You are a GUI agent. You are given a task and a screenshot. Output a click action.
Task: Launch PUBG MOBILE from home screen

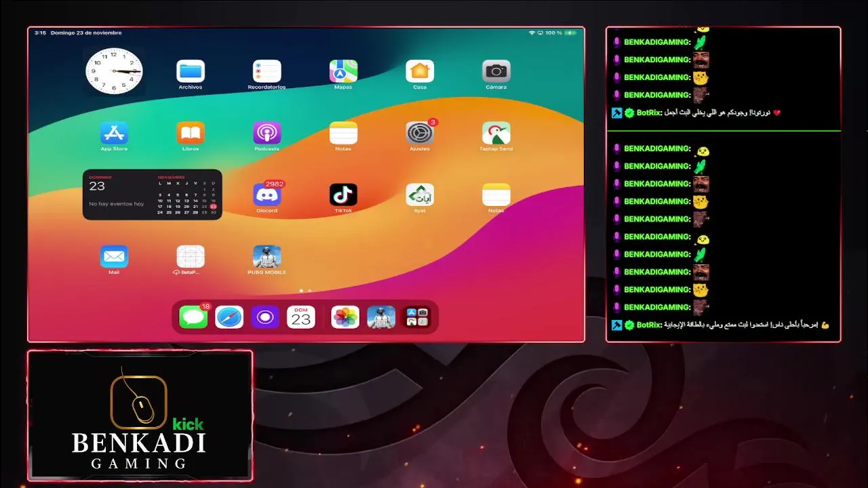pyautogui.click(x=267, y=256)
